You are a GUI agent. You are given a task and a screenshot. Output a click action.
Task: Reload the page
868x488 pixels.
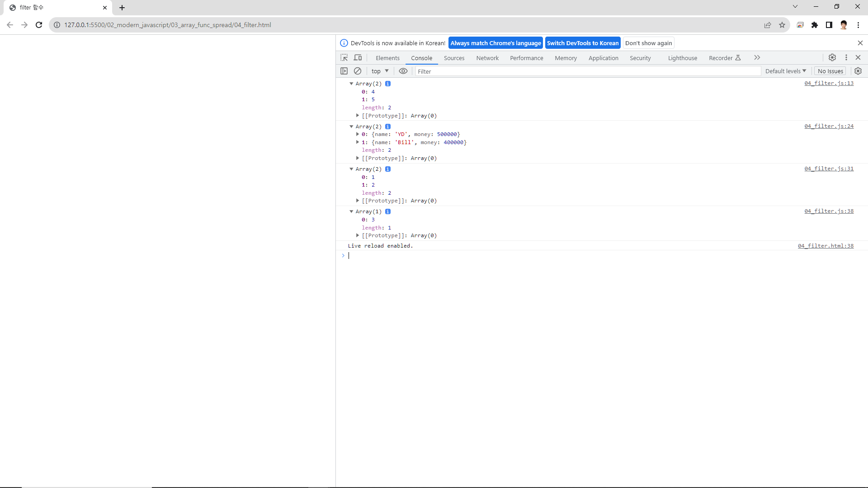pyautogui.click(x=39, y=25)
